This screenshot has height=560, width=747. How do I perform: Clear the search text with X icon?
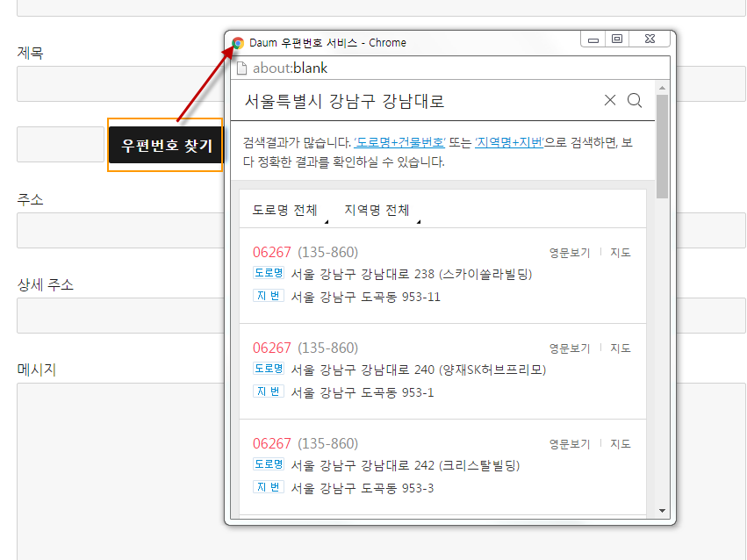[610, 100]
